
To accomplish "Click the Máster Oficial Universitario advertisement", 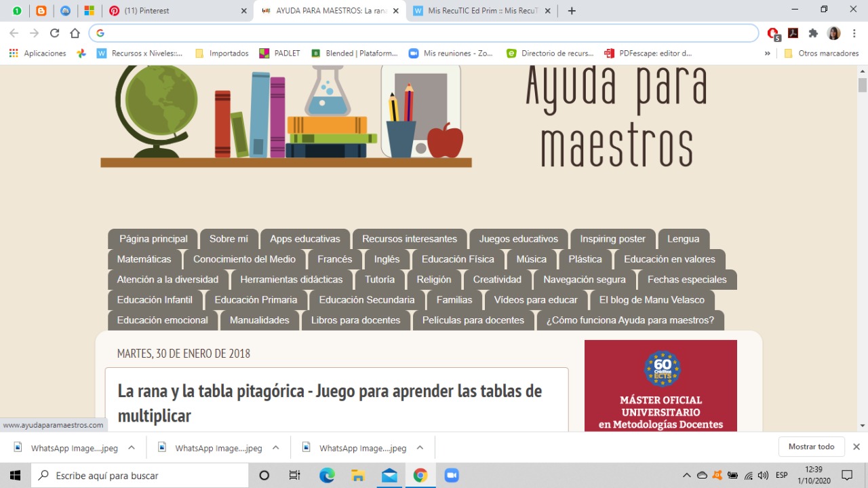I will [x=660, y=386].
